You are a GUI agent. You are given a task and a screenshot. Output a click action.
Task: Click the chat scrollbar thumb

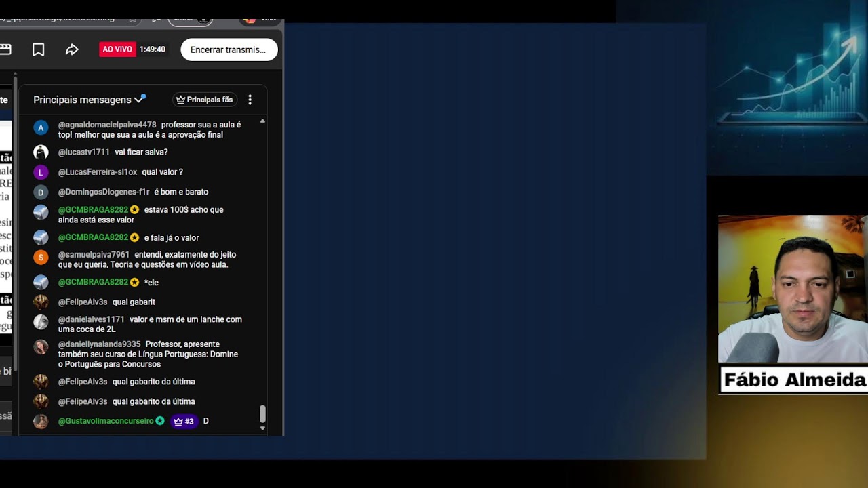point(262,413)
